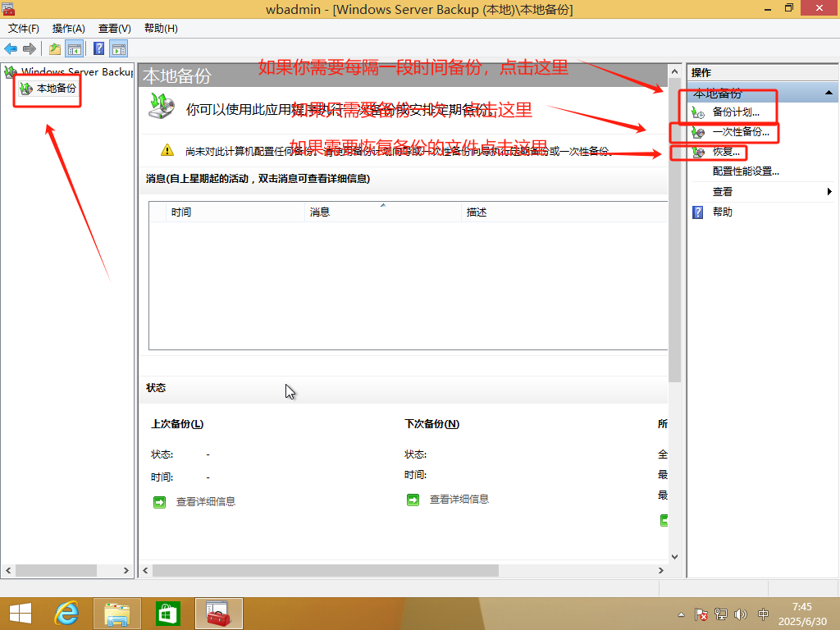The width and height of the screenshot is (840, 630).
Task: Click the blue Help toolbar icon
Action: [99, 48]
